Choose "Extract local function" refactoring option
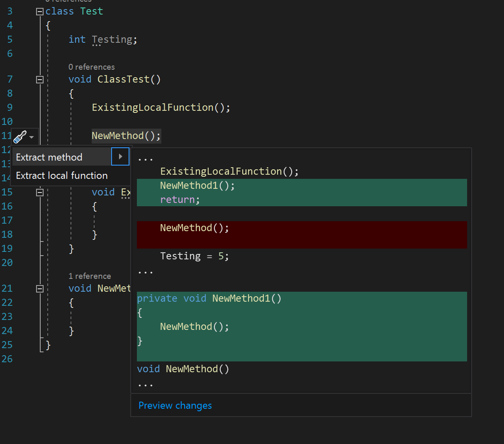This screenshot has width=504, height=444. (63, 176)
